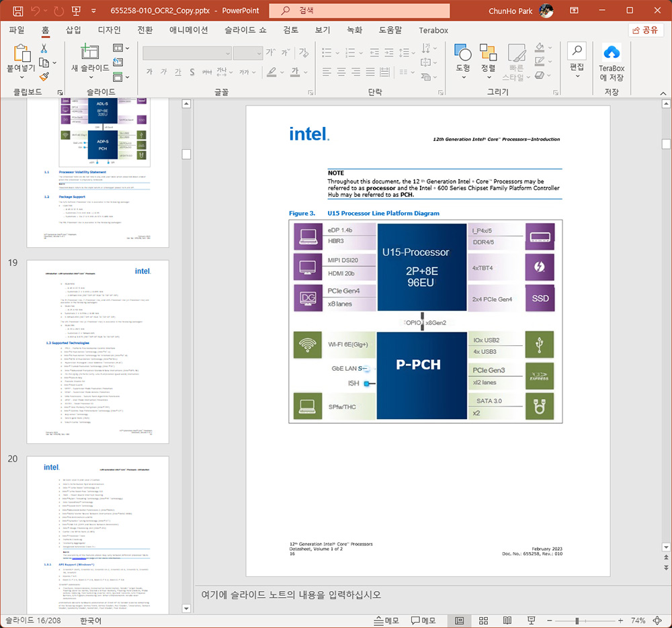The width and height of the screenshot is (672, 628).
Task: Click the Increase Indent icon
Action: pos(388,52)
